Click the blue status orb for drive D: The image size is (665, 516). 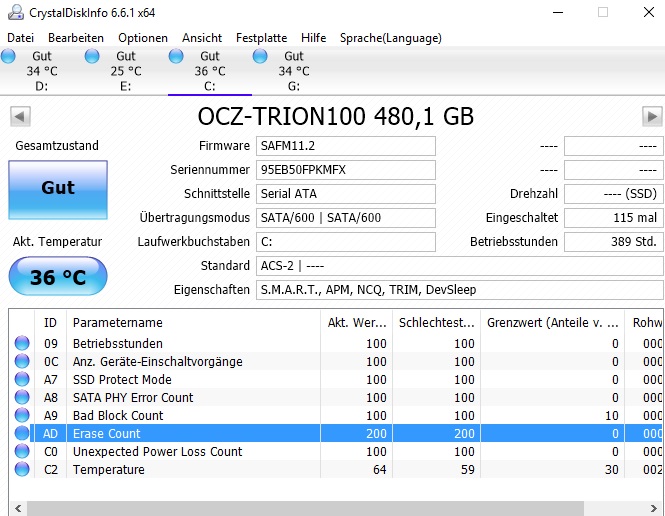pyautogui.click(x=8, y=56)
